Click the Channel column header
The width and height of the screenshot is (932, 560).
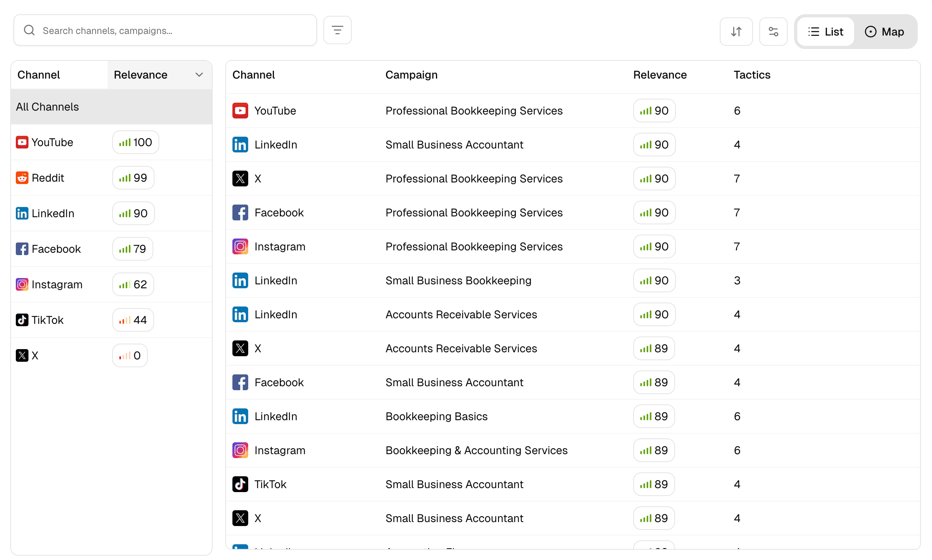[253, 75]
